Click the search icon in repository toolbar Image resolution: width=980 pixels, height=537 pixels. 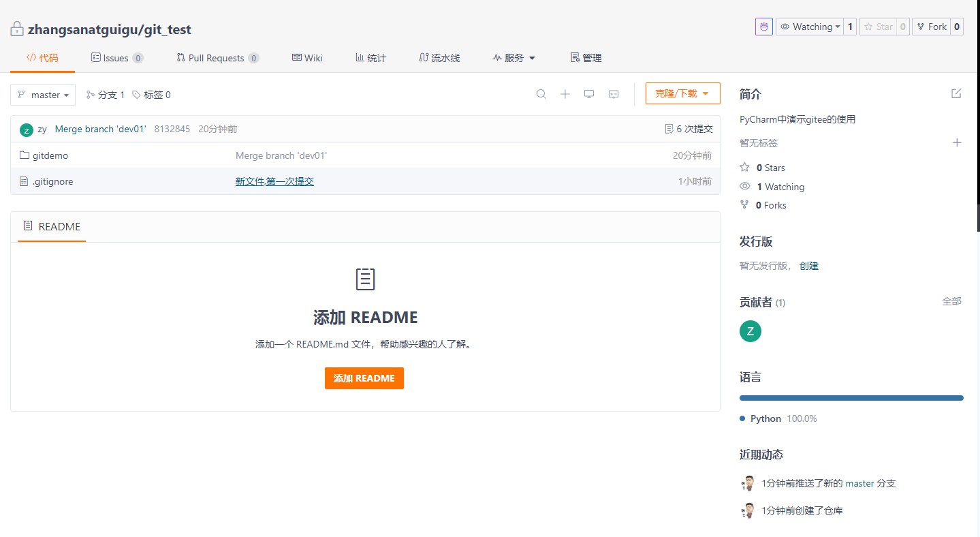point(541,94)
